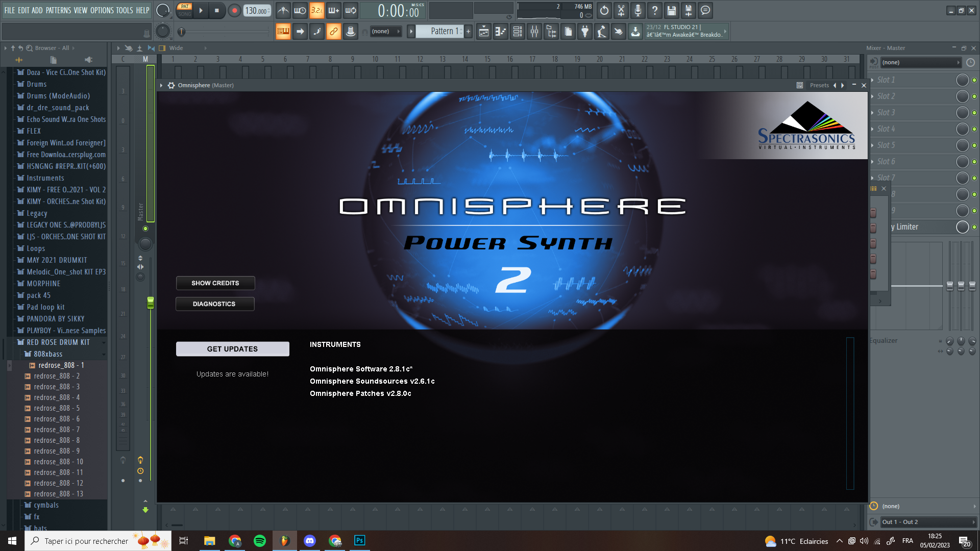This screenshot has width=980, height=551.
Task: Open the tempo tapper icon
Action: click(x=602, y=32)
